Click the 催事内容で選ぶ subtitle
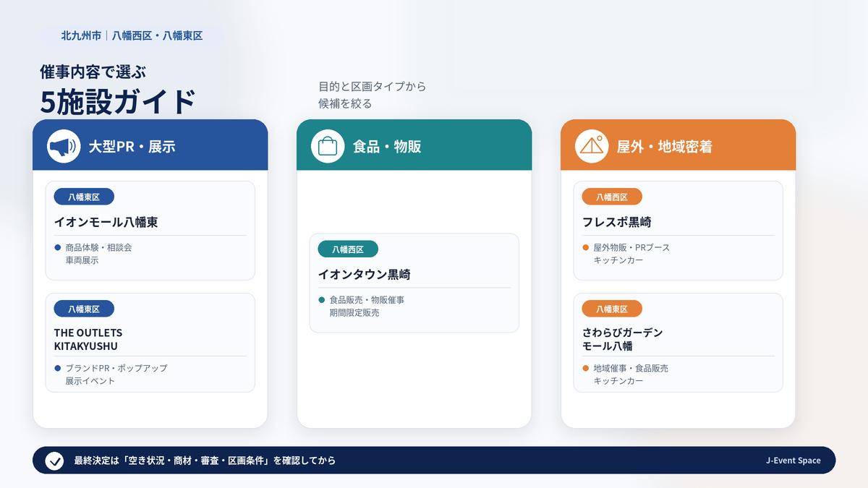The width and height of the screenshot is (868, 488). click(x=93, y=71)
